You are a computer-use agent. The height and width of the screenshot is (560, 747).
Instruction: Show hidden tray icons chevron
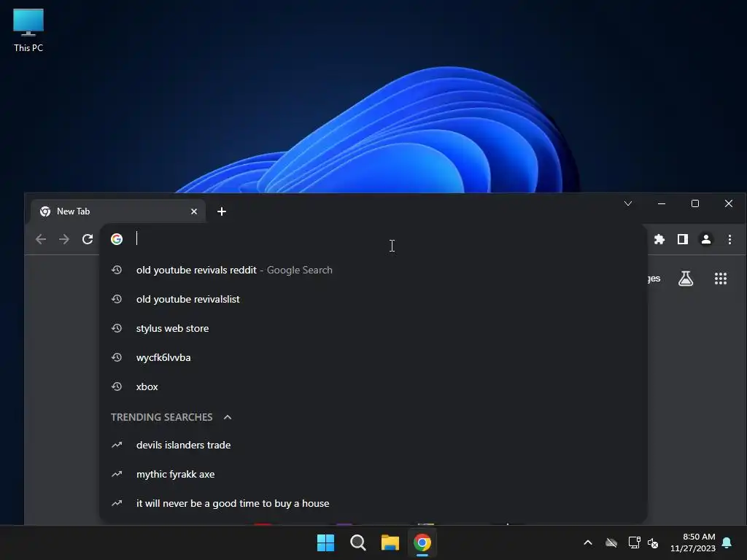[x=588, y=542]
